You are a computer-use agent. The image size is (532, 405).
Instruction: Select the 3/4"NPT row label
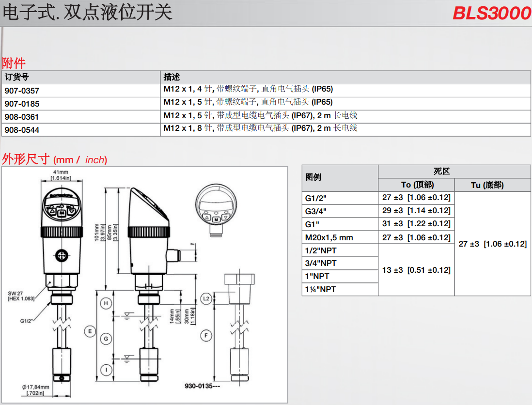(x=321, y=263)
